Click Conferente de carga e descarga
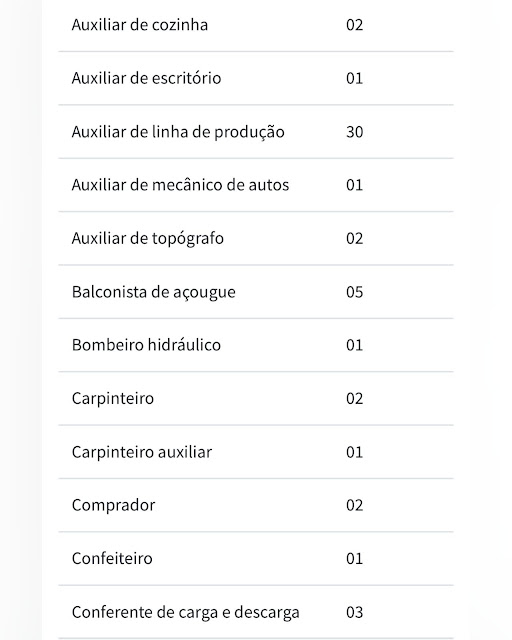This screenshot has width=512, height=640. [x=185, y=612]
